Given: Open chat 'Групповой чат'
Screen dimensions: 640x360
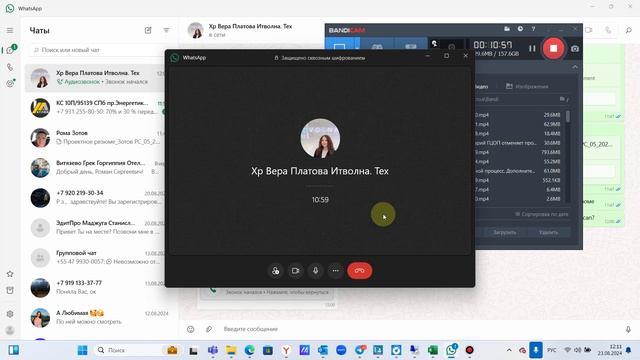Looking at the screenshot, I should coord(95,258).
